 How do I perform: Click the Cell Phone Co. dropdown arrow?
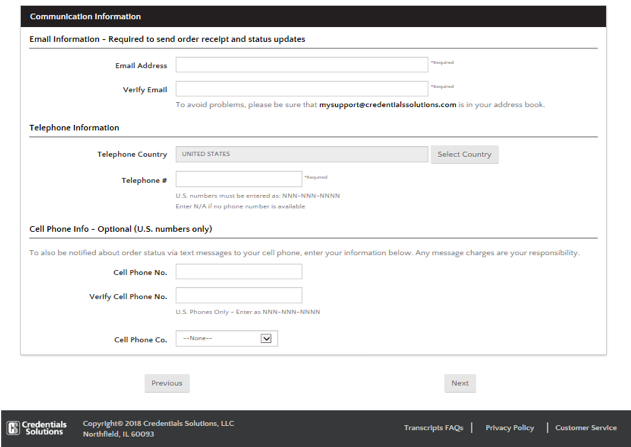266,338
